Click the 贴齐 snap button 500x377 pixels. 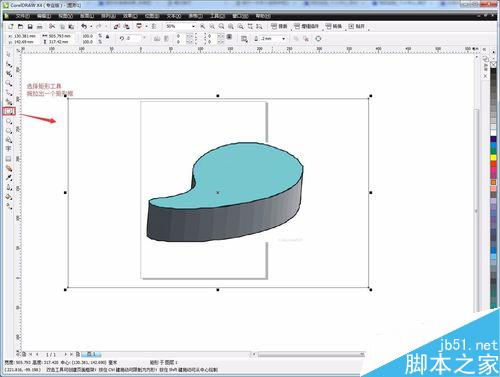pos(357,26)
